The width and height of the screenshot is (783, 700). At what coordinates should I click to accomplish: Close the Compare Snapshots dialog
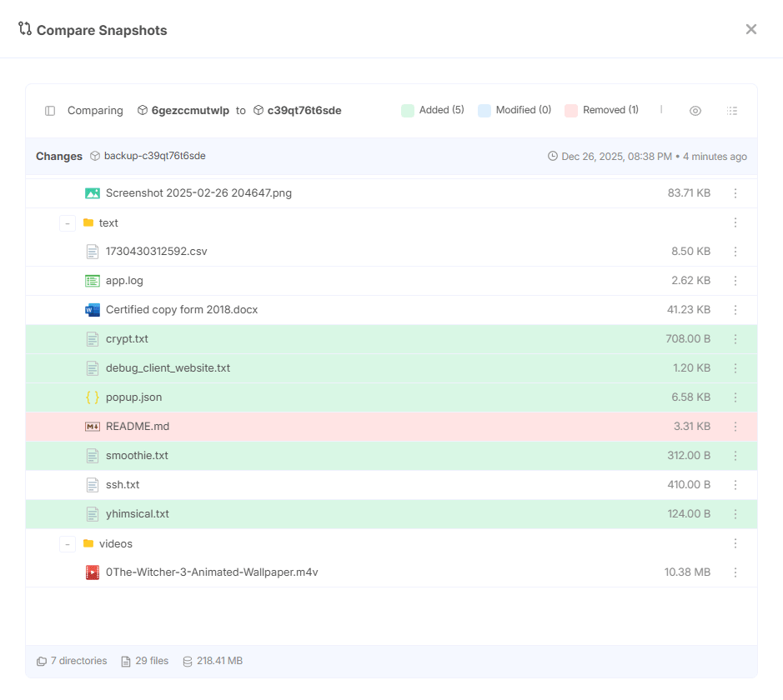[750, 30]
